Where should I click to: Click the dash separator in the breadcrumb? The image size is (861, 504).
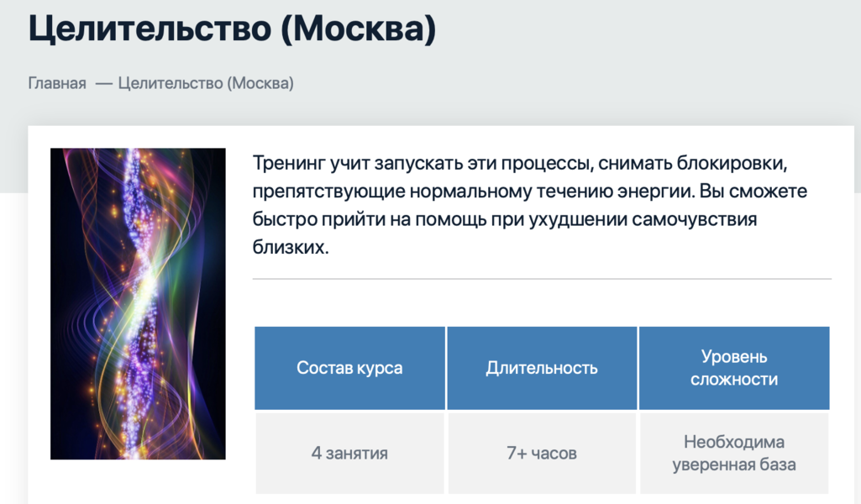pyautogui.click(x=103, y=83)
